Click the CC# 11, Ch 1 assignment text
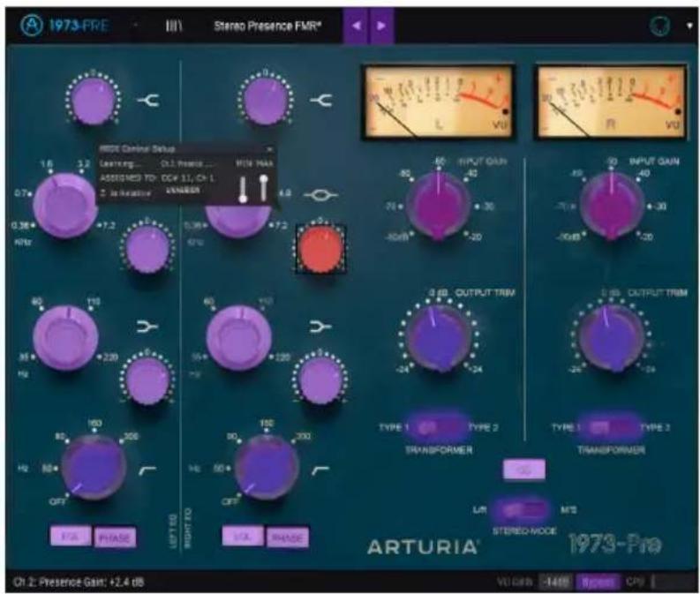The image size is (700, 594). (x=187, y=177)
